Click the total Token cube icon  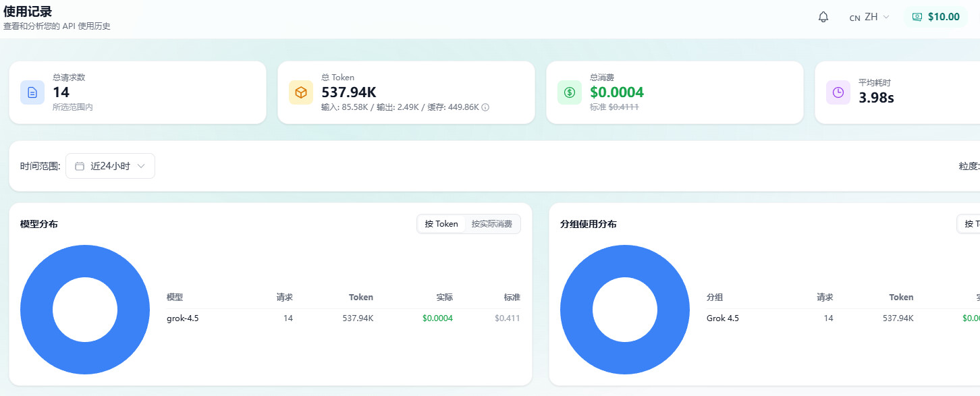point(301,92)
